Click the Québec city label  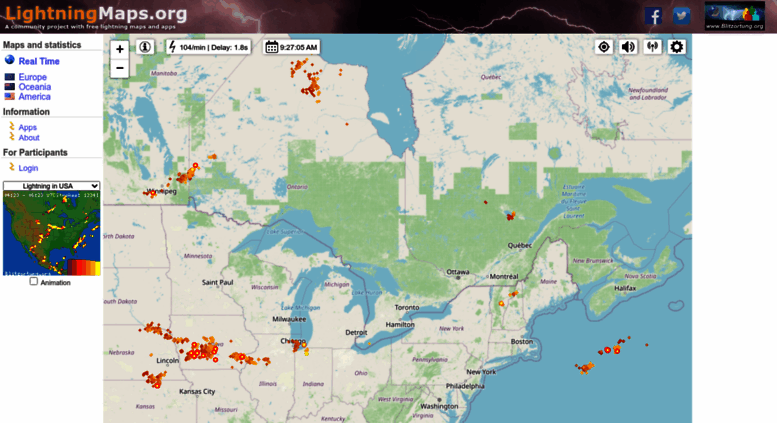tap(520, 245)
